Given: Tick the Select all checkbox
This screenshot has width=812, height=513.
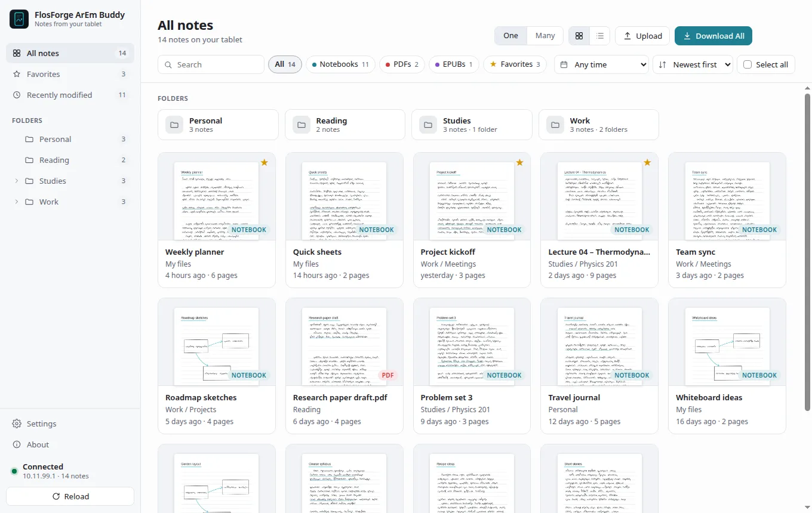Looking at the screenshot, I should coord(748,64).
